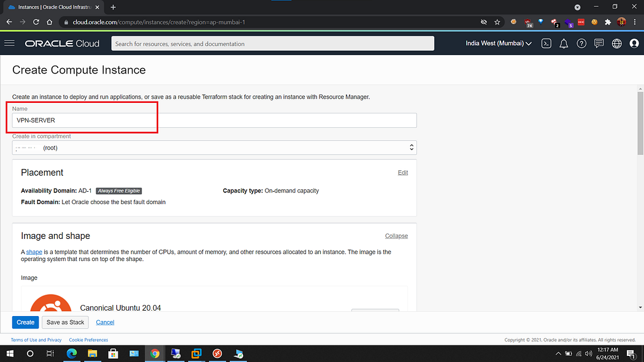This screenshot has width=644, height=362.
Task: Open the uBlock Origin extension
Action: click(x=529, y=21)
